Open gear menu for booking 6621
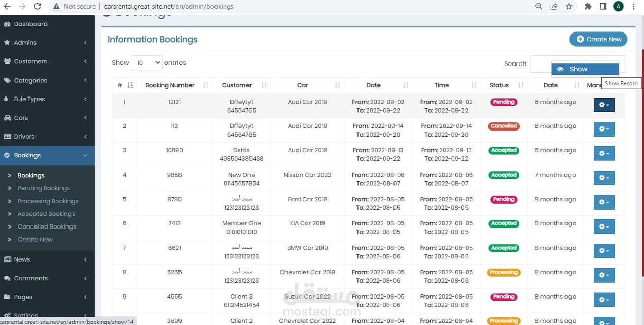 pos(604,251)
